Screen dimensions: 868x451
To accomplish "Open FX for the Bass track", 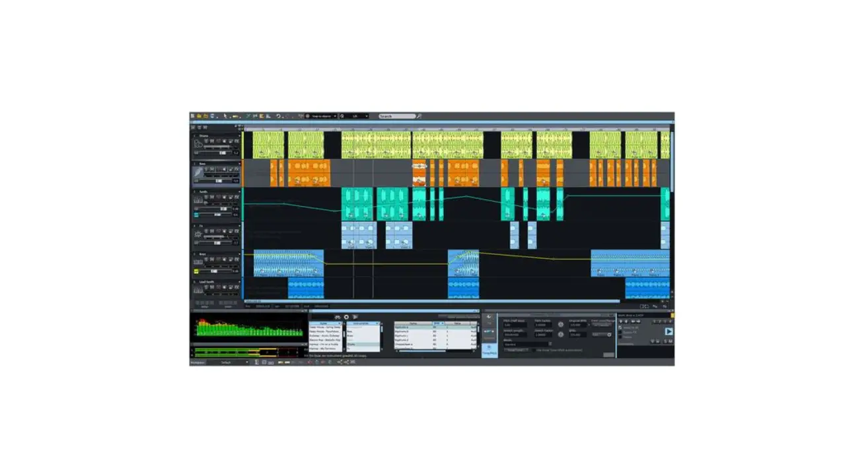I will (x=236, y=169).
